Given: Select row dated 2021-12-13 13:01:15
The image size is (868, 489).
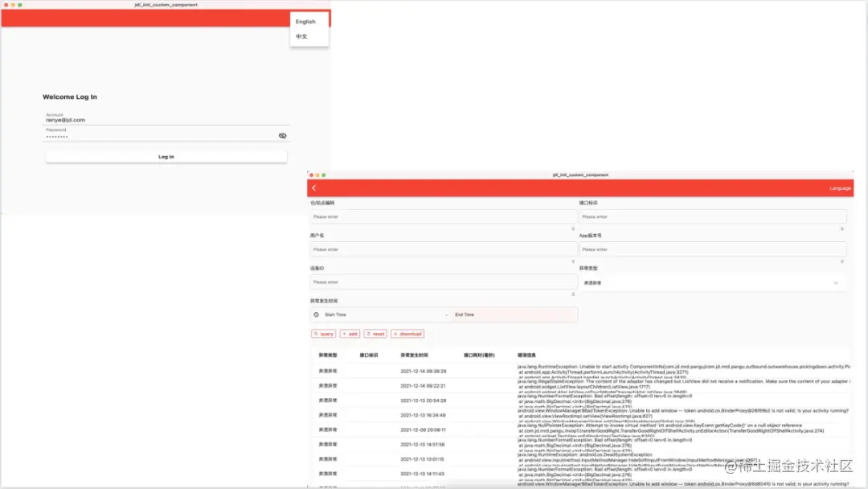Looking at the screenshot, I should tap(580, 459).
